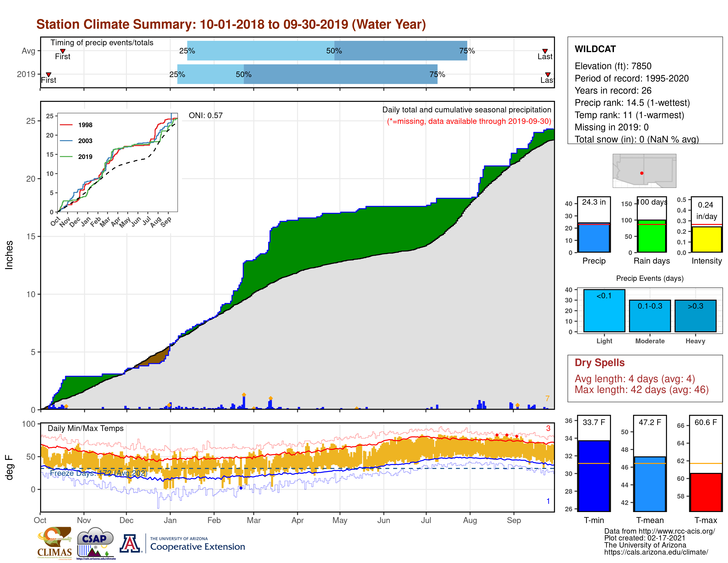Click the Dry Spells heading
The width and height of the screenshot is (728, 563).
599,363
